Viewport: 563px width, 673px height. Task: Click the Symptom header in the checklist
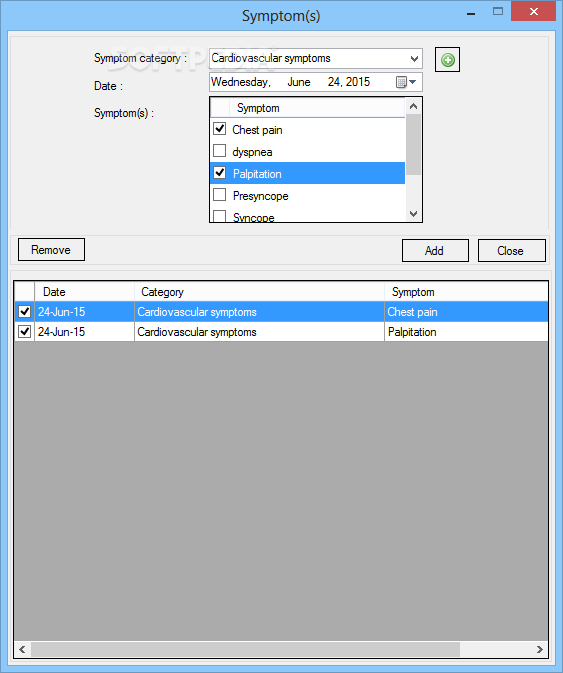(317, 108)
